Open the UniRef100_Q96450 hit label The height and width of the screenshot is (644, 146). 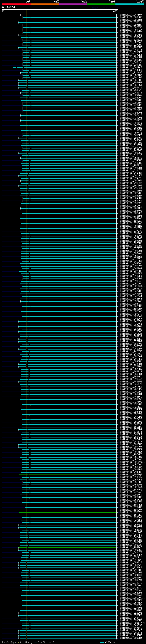pyautogui.click(x=131, y=138)
